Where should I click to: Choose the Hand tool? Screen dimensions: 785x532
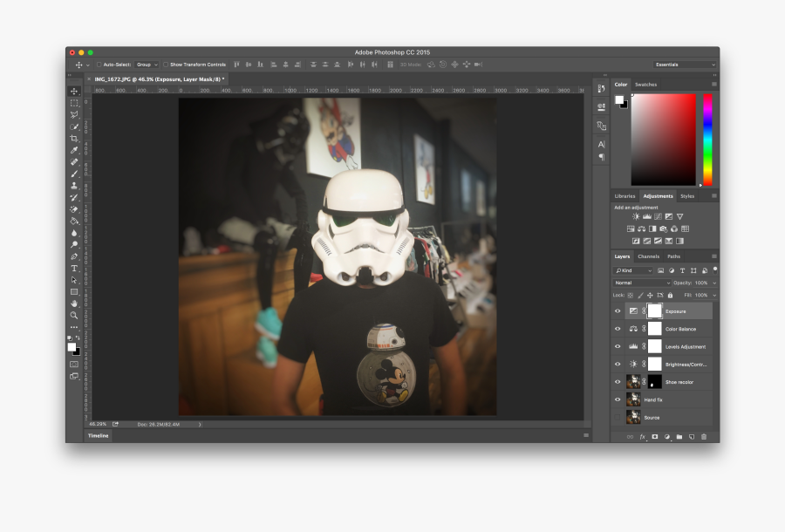(74, 304)
